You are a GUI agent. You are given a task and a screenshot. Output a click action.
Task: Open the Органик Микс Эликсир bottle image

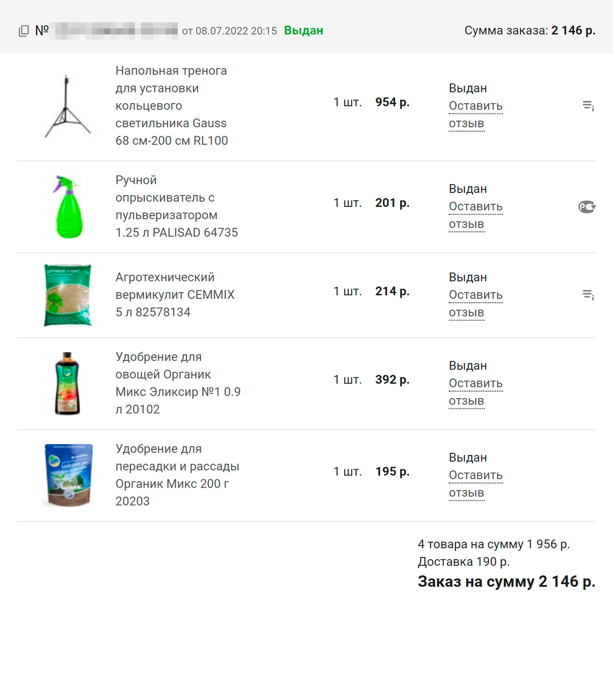67,383
